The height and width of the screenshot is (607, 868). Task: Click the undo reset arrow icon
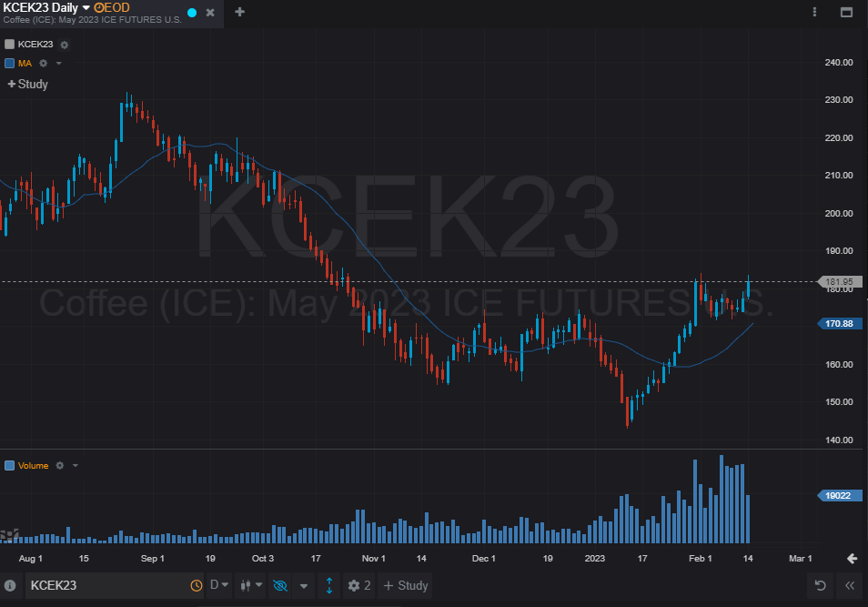click(821, 585)
